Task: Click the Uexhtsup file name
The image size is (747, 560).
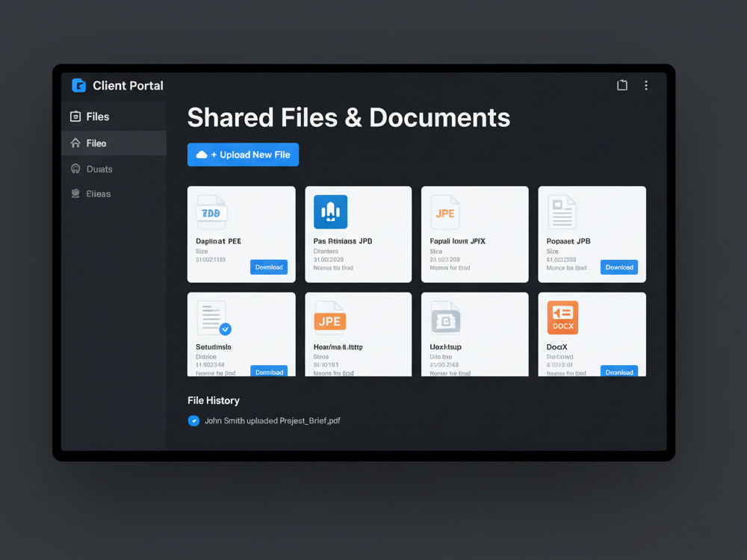Action: (x=445, y=346)
